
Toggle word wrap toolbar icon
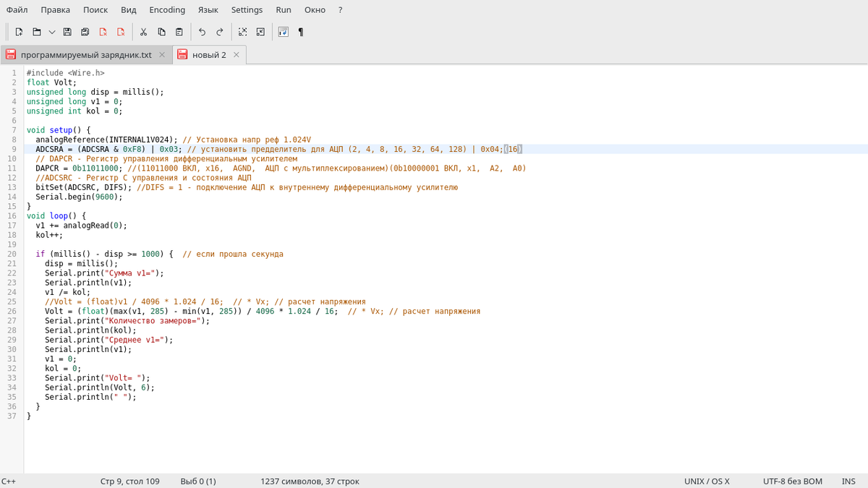283,32
